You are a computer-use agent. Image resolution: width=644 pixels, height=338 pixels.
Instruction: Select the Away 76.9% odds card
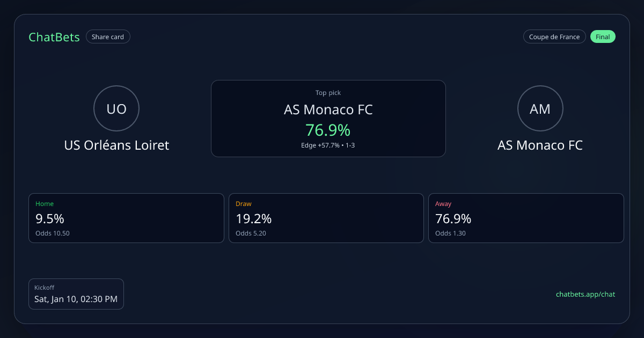point(526,218)
